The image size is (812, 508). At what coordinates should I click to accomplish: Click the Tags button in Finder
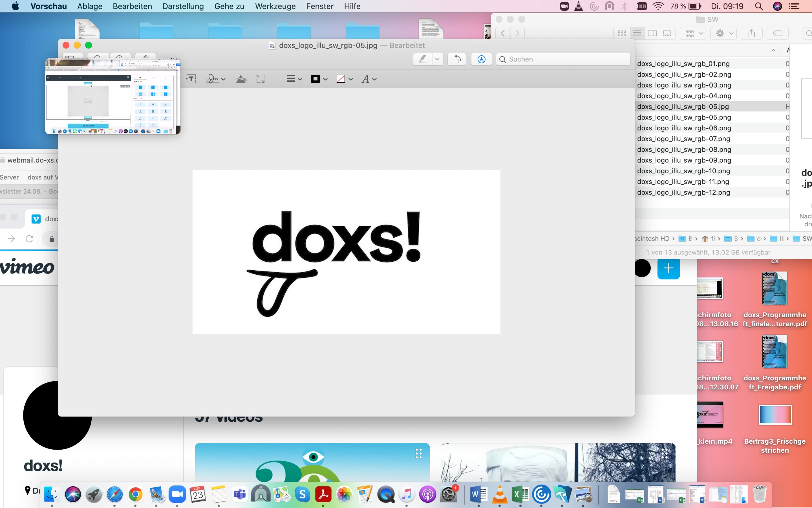point(777,33)
